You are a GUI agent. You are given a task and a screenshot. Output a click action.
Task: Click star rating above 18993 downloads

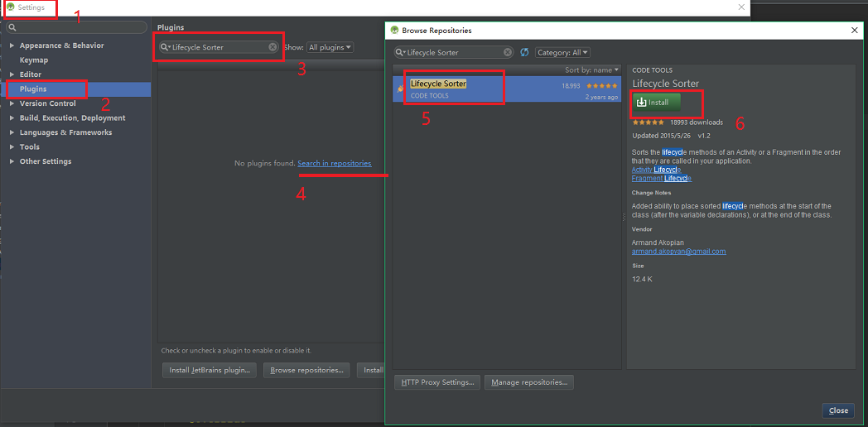[x=649, y=122]
